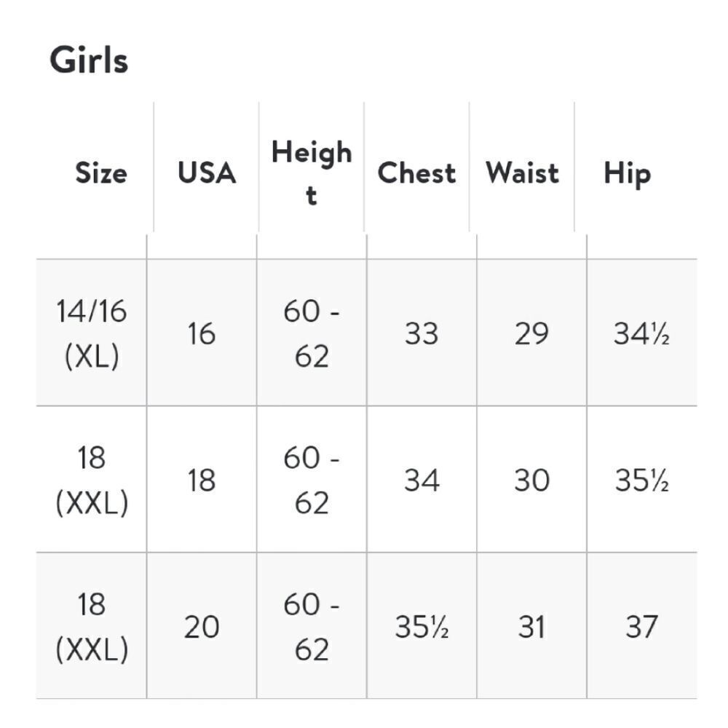The height and width of the screenshot is (728, 728).
Task: Click waist value 30
Action: (x=531, y=480)
